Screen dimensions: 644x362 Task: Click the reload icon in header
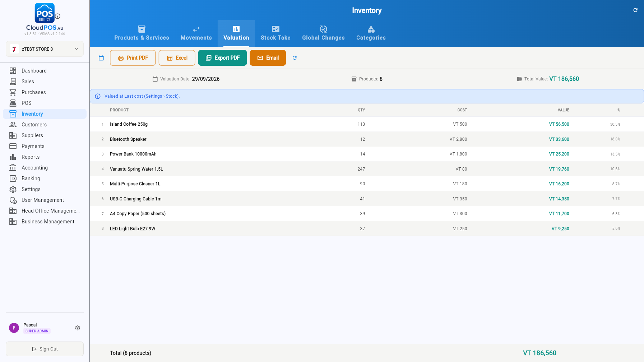tap(635, 10)
